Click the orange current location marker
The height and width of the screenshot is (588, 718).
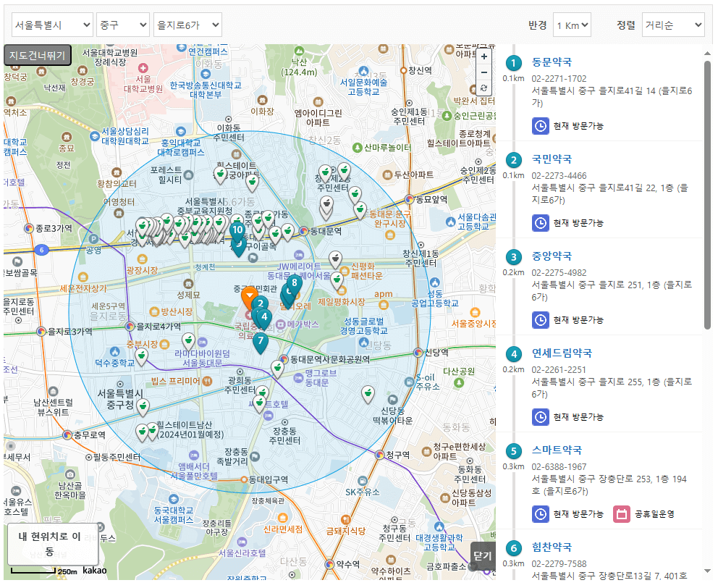tap(249, 298)
